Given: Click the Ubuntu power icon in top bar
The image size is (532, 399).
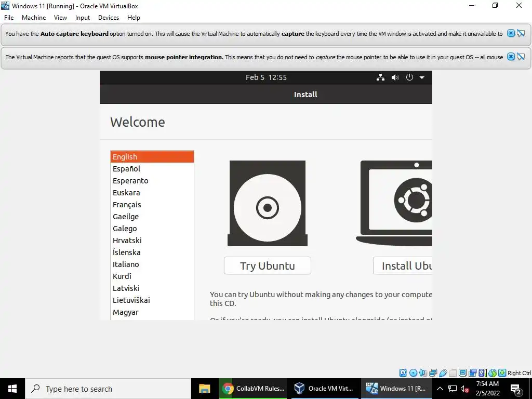Looking at the screenshot, I should pos(409,77).
